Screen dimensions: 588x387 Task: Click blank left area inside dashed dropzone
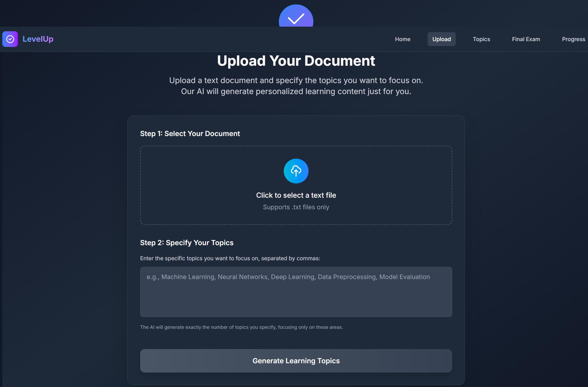tap(197, 185)
